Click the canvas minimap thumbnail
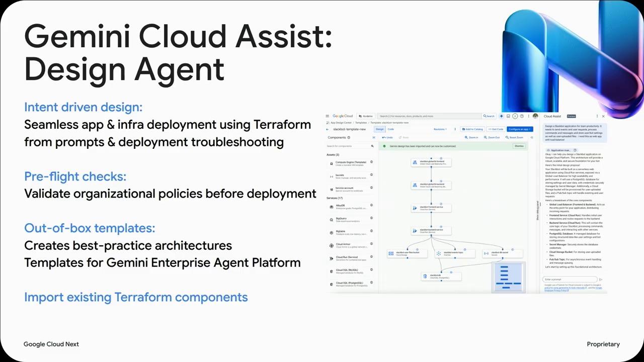 (x=509, y=277)
